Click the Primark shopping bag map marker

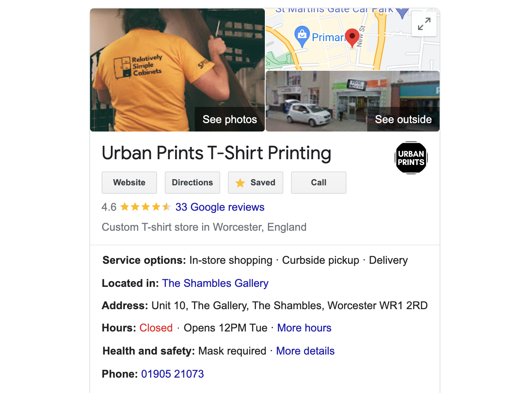[x=302, y=36]
